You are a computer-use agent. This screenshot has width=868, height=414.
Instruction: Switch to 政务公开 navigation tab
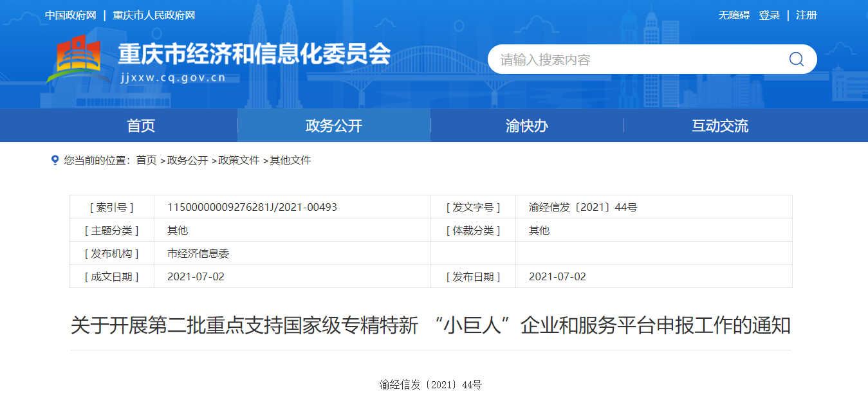[x=334, y=126]
